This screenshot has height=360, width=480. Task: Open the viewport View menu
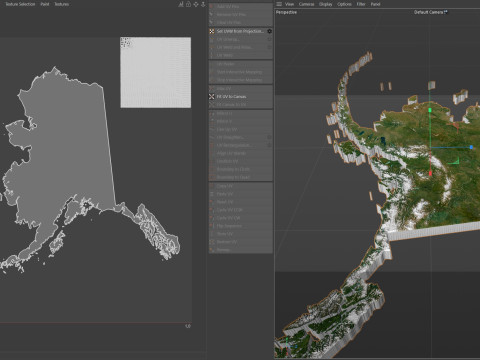tap(289, 4)
